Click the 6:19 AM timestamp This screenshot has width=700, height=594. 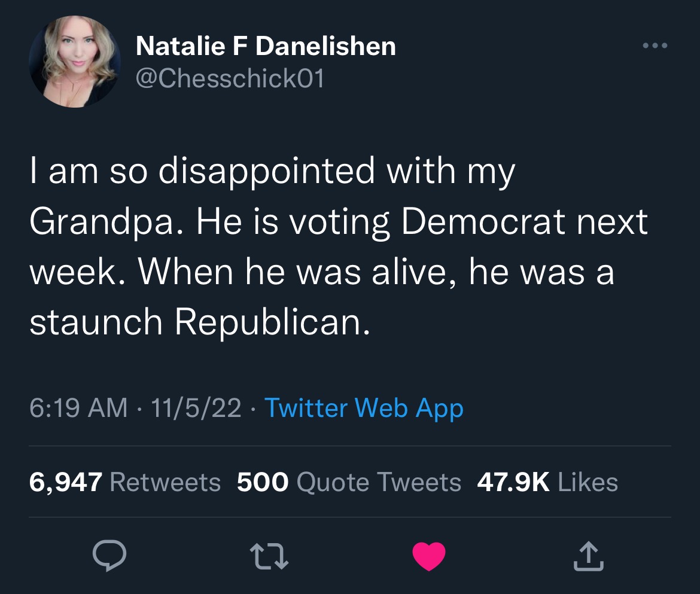(78, 408)
